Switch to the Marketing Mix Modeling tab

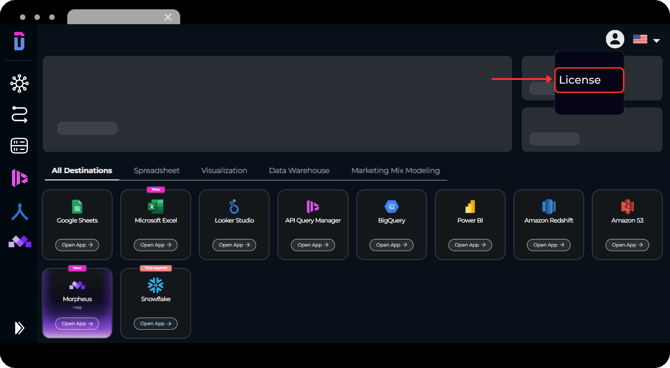[x=395, y=171]
